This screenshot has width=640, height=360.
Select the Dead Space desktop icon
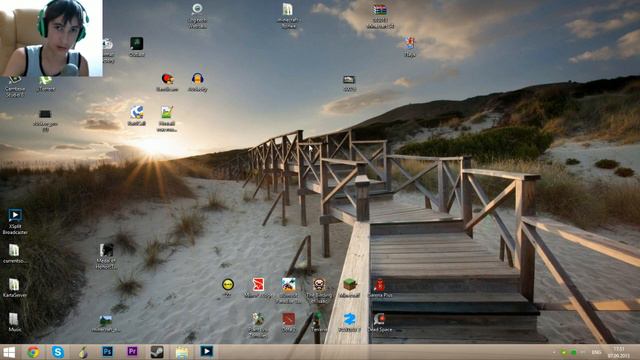380,322
